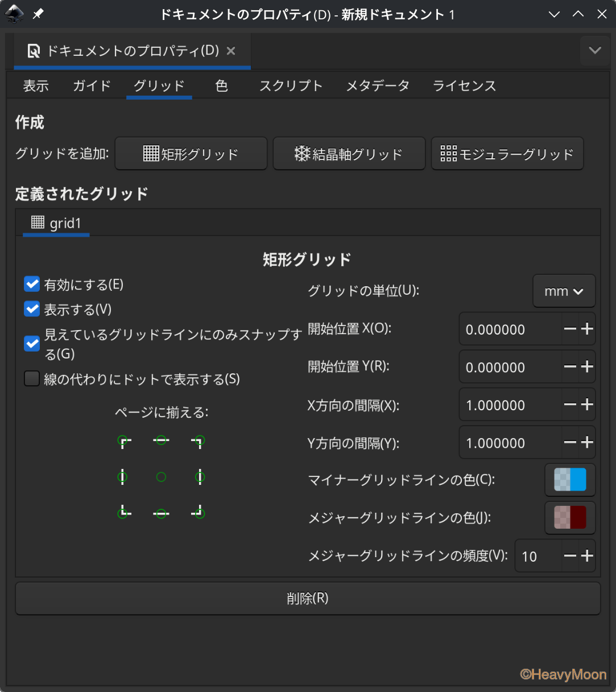Close the ドキュメントのプロパティ panel tab
The height and width of the screenshot is (692, 616).
point(231,51)
